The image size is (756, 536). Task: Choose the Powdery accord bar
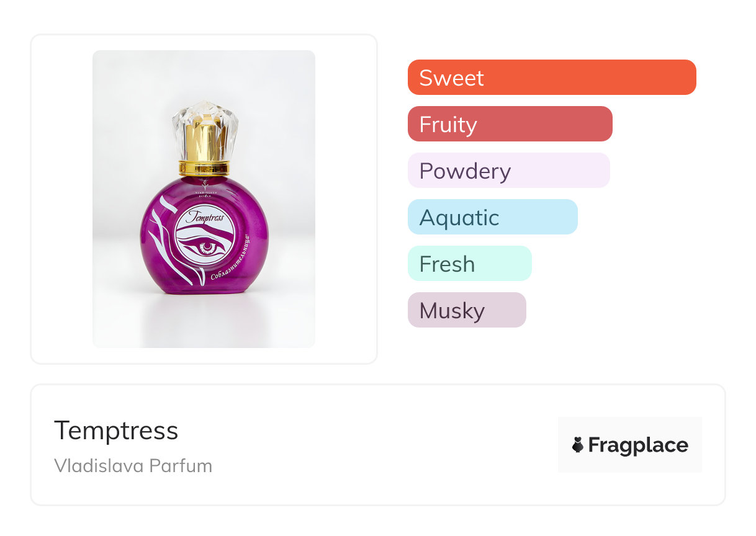[x=508, y=171]
